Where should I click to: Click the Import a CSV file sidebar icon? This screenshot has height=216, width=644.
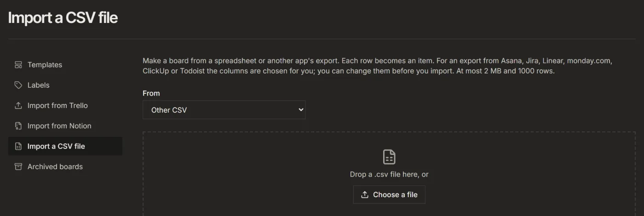(x=18, y=146)
